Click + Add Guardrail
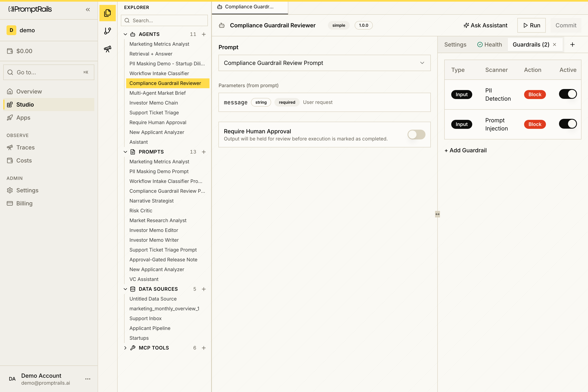This screenshot has height=392, width=588. [x=465, y=150]
